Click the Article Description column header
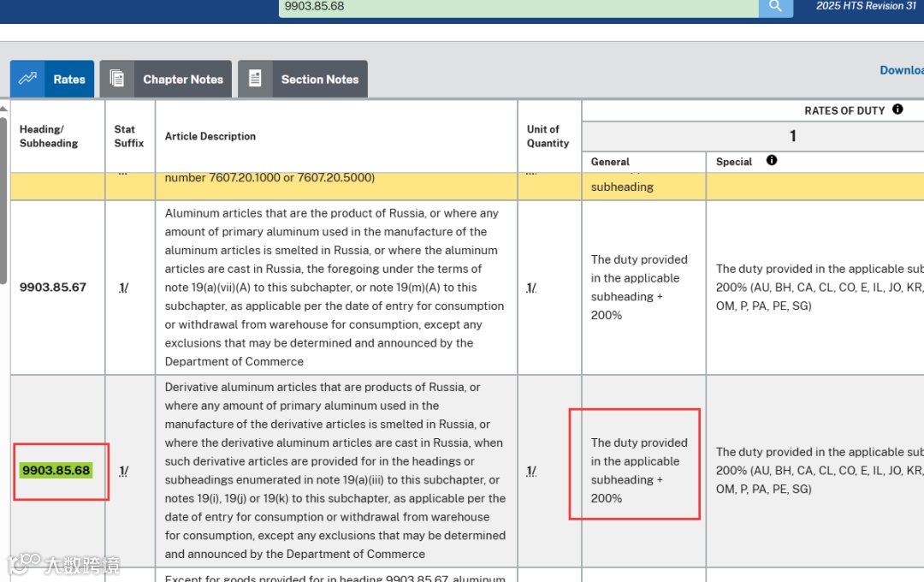The image size is (924, 582). (210, 136)
